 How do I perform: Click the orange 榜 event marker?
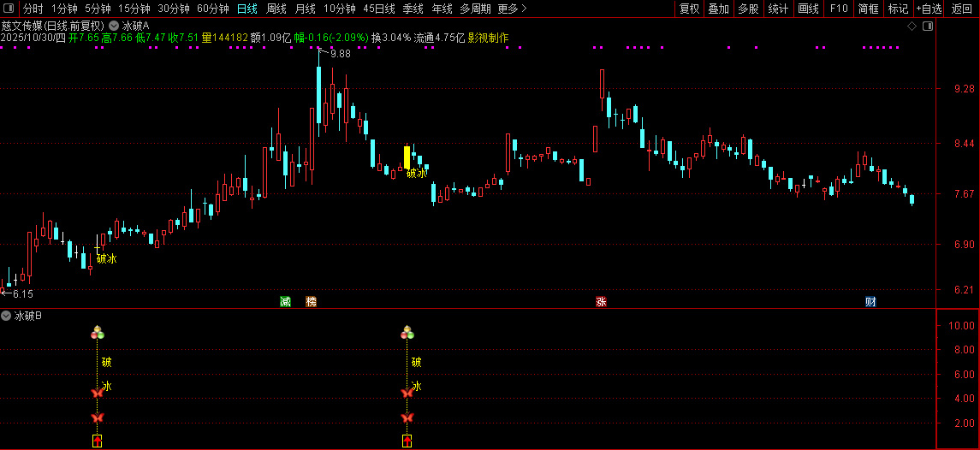(x=312, y=302)
